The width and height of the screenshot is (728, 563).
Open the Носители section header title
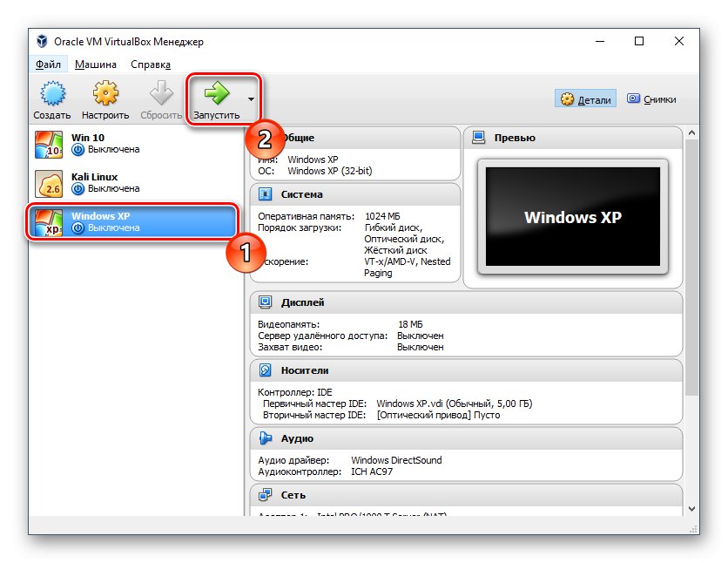305,370
